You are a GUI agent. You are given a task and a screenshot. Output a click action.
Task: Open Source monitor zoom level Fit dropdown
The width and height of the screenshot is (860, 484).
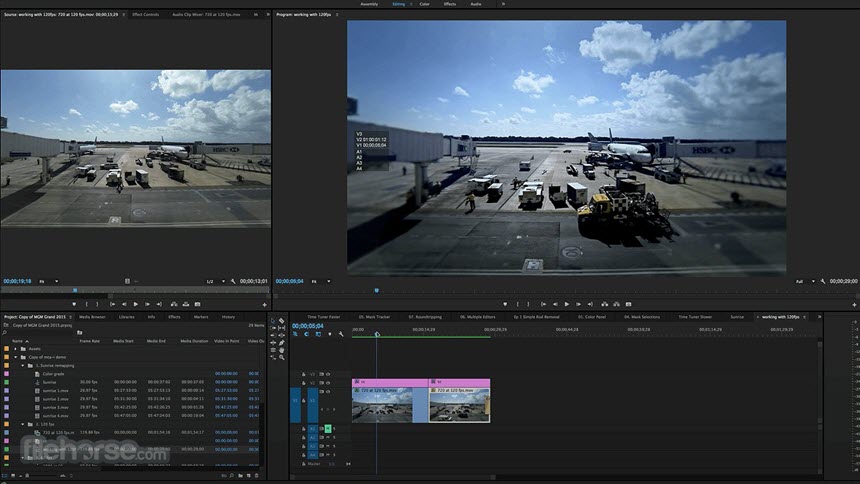pyautogui.click(x=48, y=281)
